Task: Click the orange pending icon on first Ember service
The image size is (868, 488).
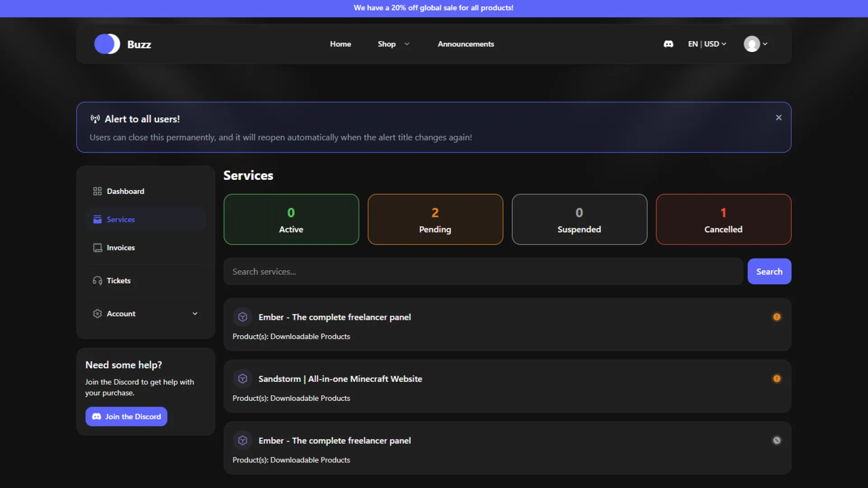Action: coord(777,317)
